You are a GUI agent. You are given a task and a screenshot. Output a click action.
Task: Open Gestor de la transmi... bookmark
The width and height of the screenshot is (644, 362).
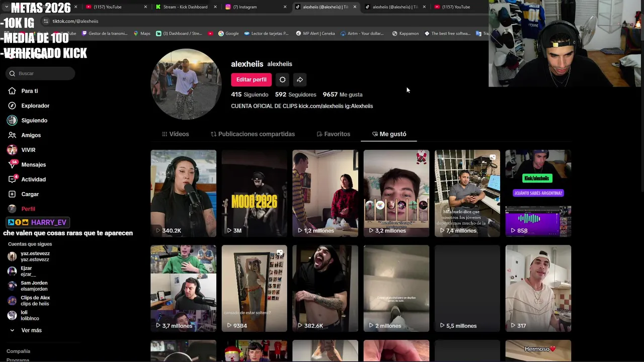105,34
